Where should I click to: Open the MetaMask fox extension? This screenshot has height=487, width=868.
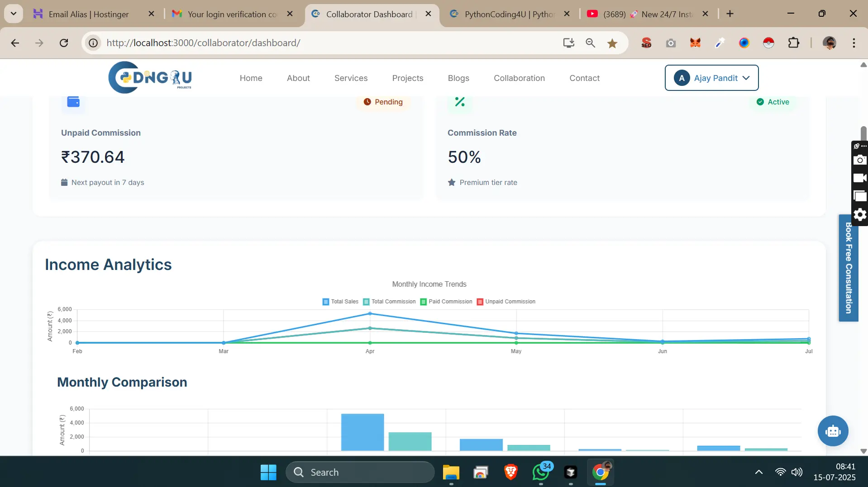point(695,43)
